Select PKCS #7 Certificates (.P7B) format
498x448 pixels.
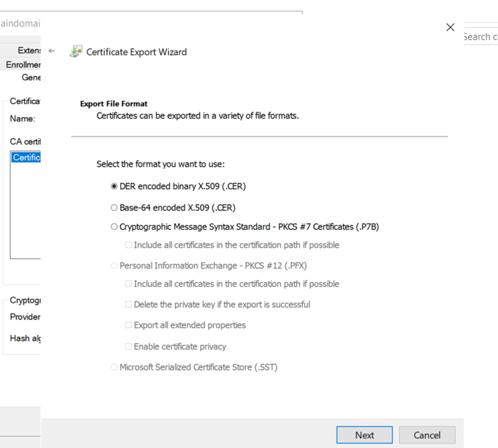coord(114,227)
